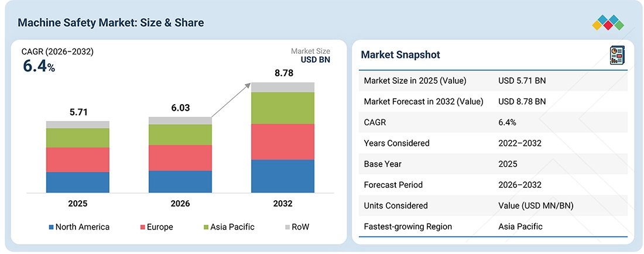Click the Forecast Period row label

click(x=393, y=185)
